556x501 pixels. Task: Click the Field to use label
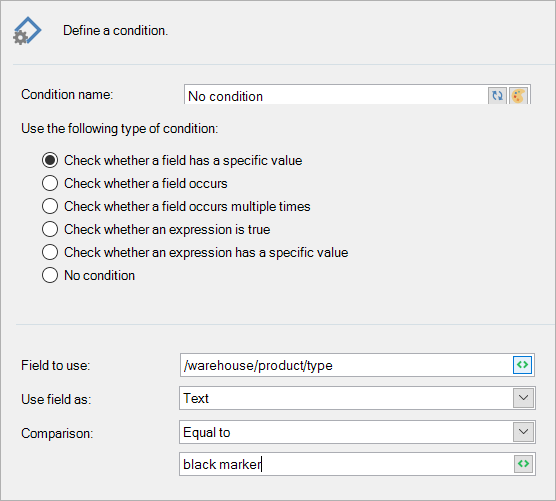[x=56, y=366]
